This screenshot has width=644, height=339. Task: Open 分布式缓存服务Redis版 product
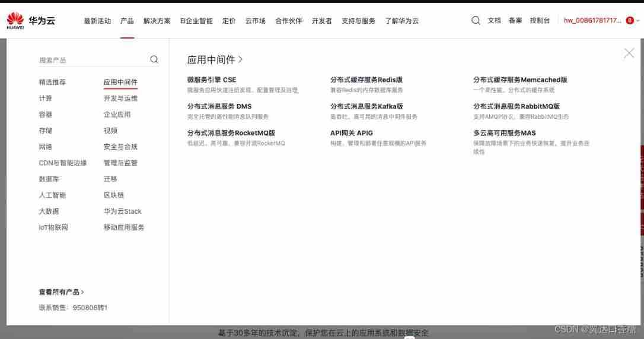point(366,80)
